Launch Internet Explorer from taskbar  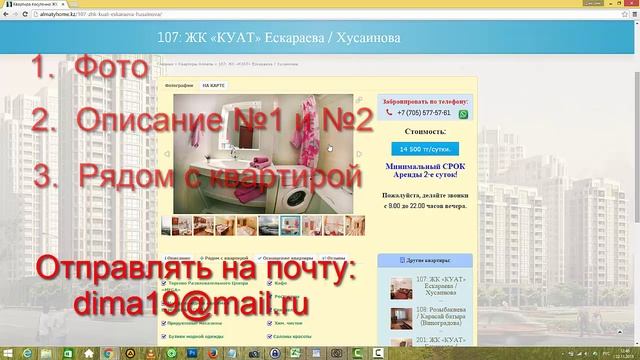[27, 353]
